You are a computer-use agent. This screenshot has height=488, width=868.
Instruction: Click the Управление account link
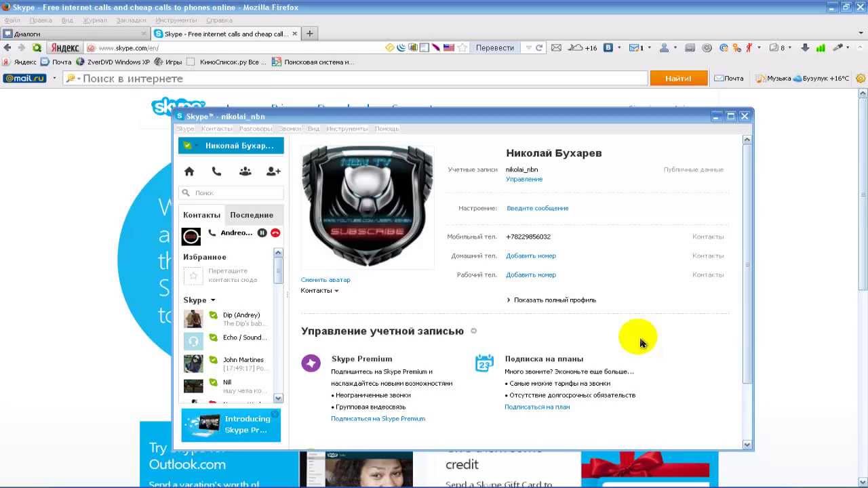524,179
